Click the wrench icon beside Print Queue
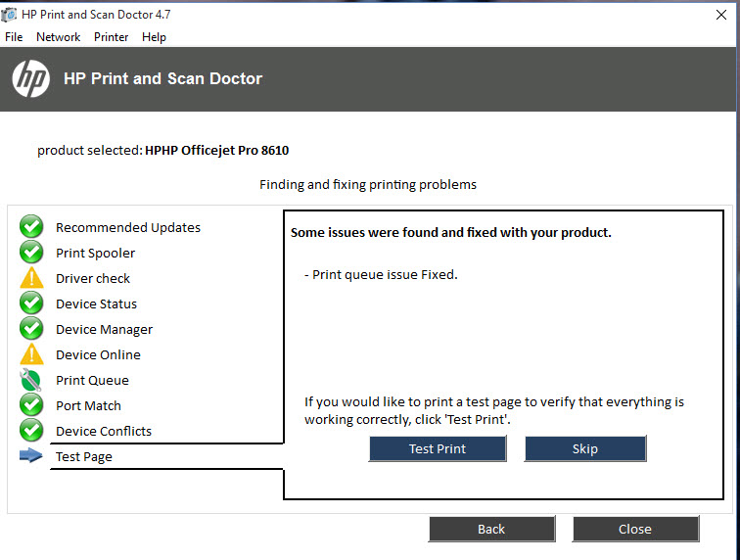Viewport: 740px width, 560px height. pos(30,380)
